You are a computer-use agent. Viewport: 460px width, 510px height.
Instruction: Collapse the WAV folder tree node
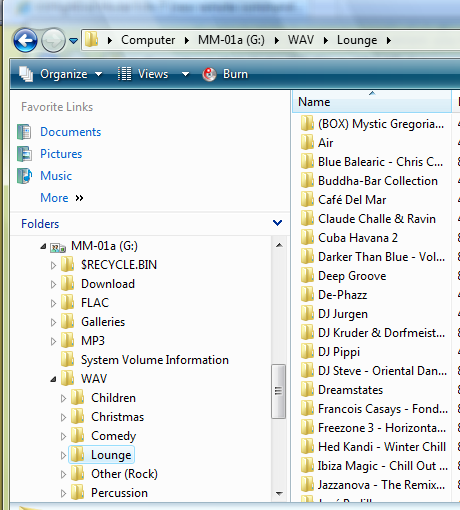[x=53, y=379]
